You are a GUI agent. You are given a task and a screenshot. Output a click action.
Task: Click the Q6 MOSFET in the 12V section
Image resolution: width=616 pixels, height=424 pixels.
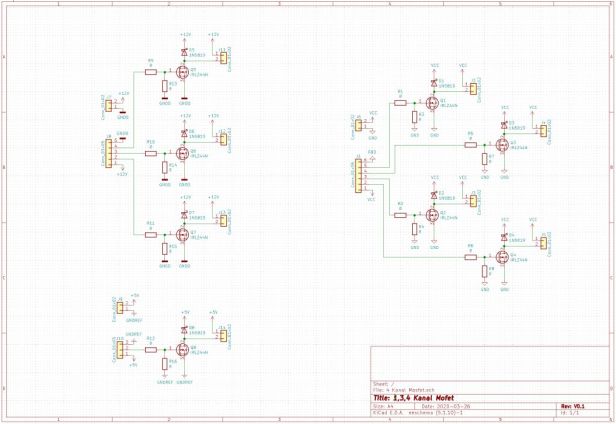183,153
